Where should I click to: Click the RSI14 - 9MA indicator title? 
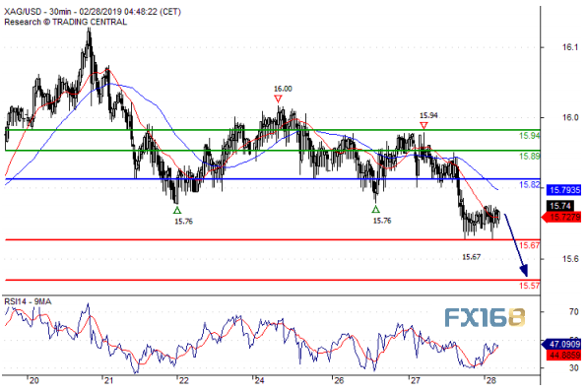[28, 301]
